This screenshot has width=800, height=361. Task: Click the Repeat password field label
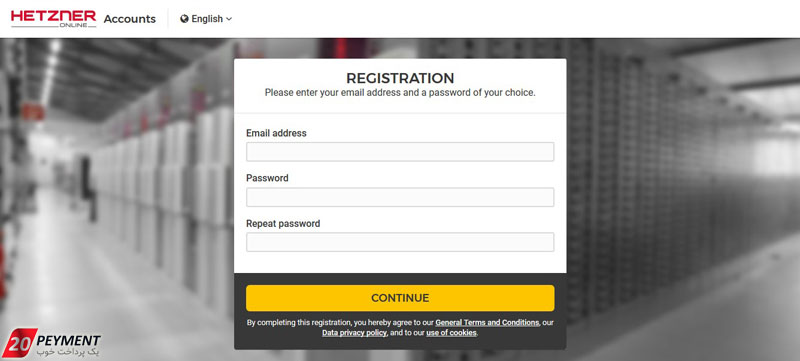point(283,223)
